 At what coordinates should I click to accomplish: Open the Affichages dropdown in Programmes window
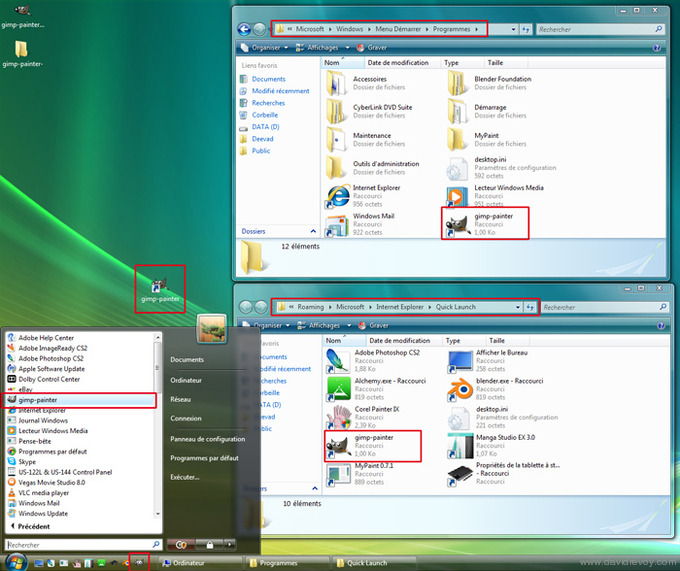(325, 46)
